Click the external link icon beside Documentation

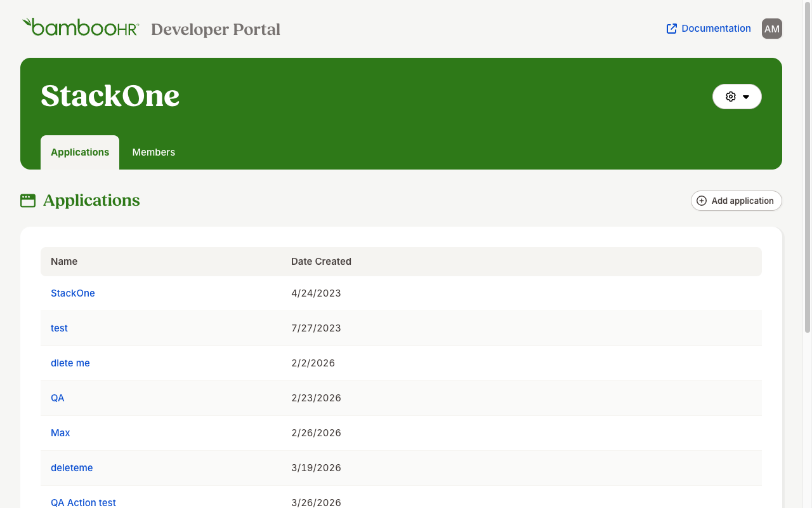pos(672,29)
